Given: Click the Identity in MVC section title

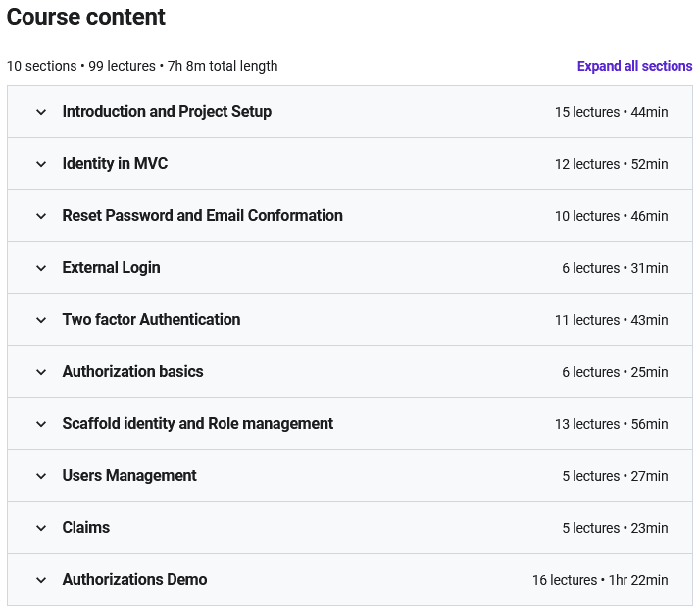Looking at the screenshot, I should pos(115,163).
